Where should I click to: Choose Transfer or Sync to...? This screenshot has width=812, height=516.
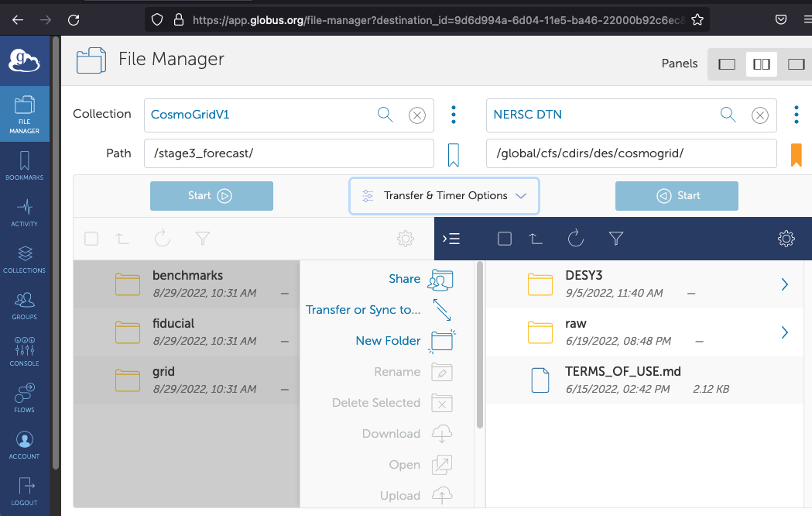click(379, 310)
